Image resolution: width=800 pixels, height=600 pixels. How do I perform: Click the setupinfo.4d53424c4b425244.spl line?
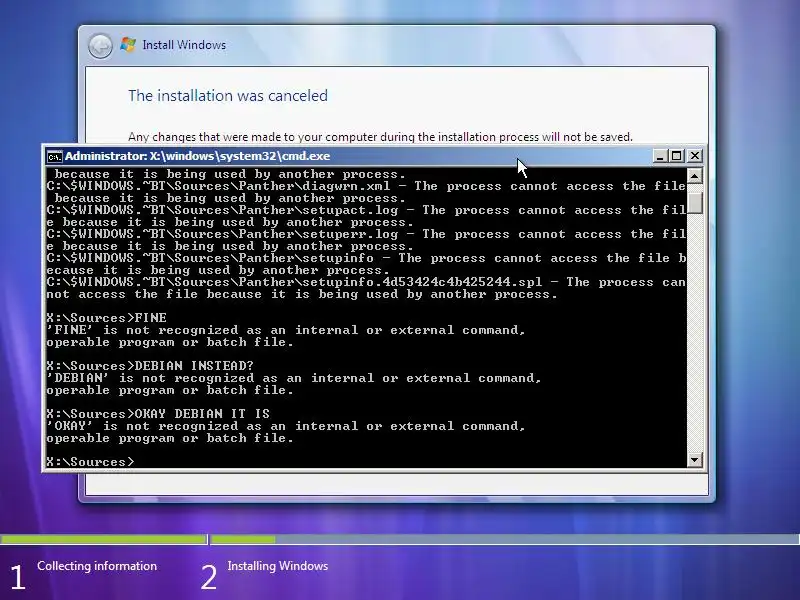pos(366,282)
